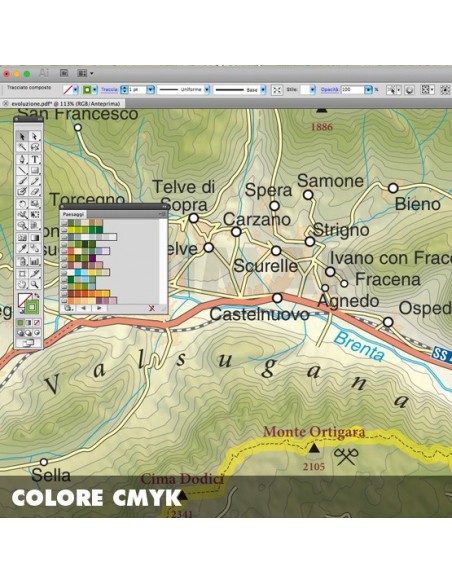Select the Selection (black arrow) tool

coord(22,137)
